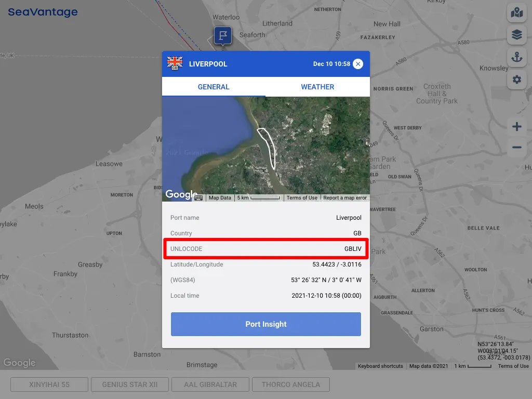Click the Latitude/Longitude label
This screenshot has height=399, width=532.
[197, 264]
